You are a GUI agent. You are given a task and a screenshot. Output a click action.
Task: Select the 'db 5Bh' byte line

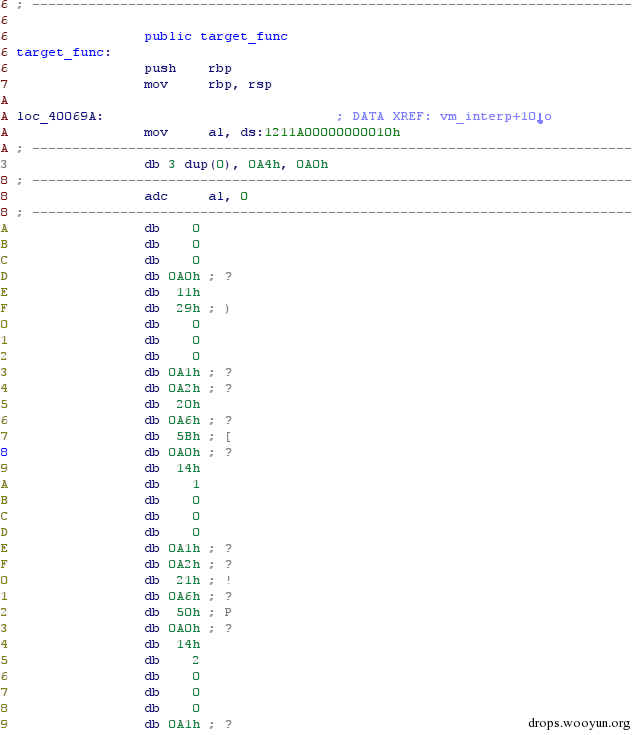coord(187,436)
